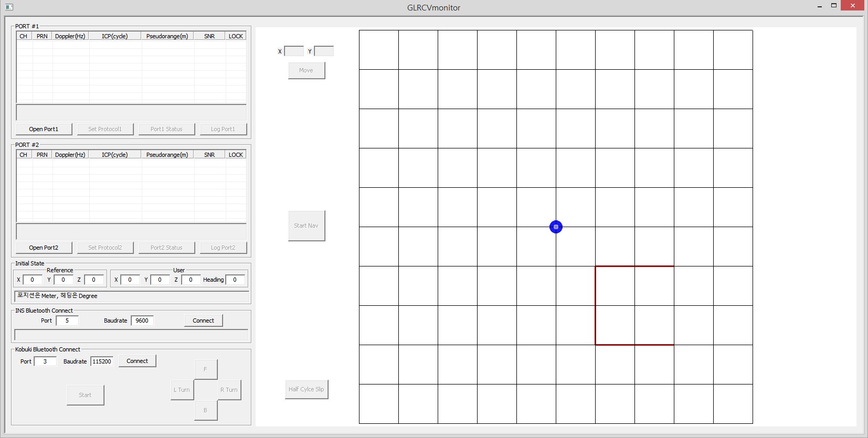This screenshot has height=438, width=868.
Task: Focus the User Z input field
Action: point(190,280)
